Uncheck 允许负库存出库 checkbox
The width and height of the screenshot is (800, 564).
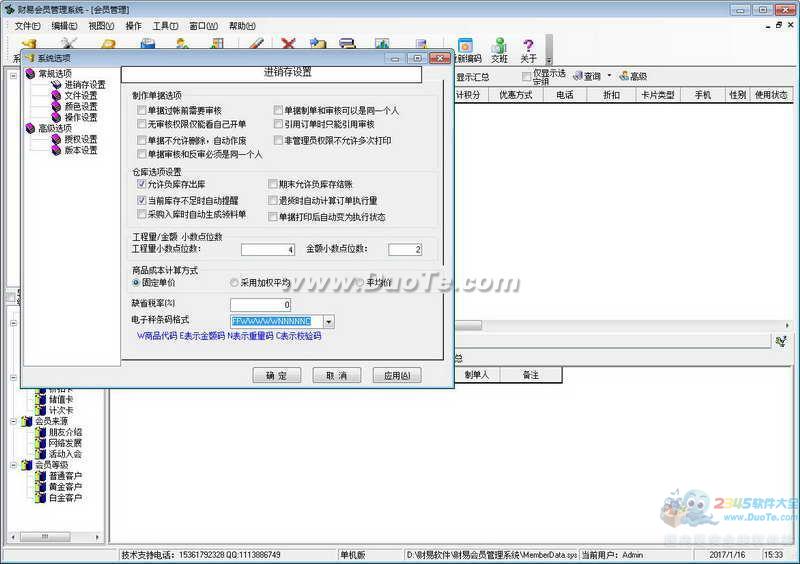coord(142,184)
